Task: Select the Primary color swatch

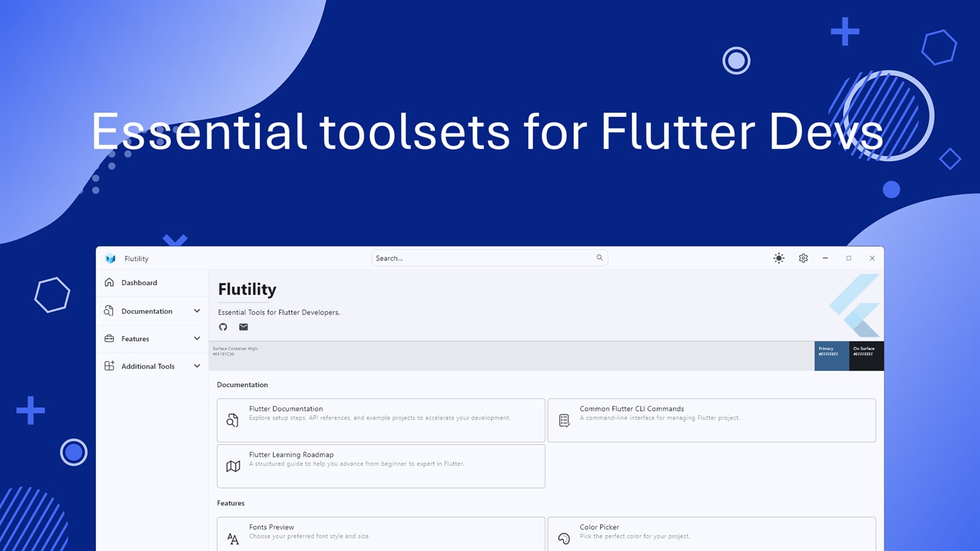Action: coord(831,356)
